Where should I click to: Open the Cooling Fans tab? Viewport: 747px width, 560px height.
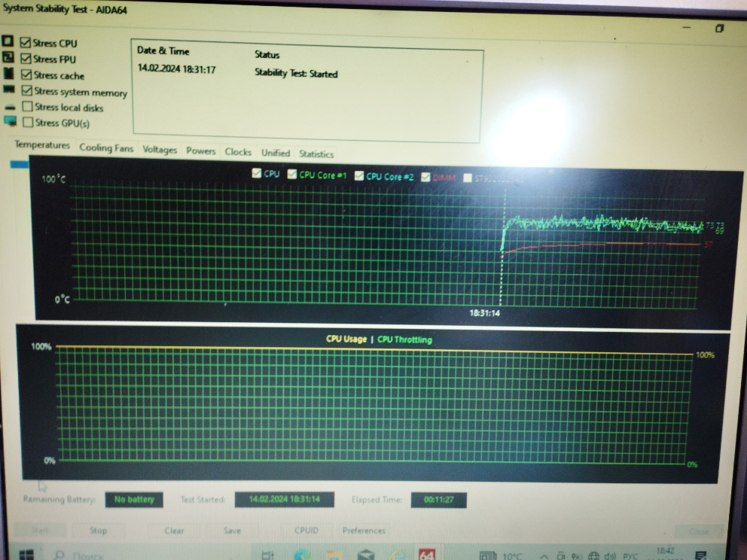pyautogui.click(x=106, y=148)
